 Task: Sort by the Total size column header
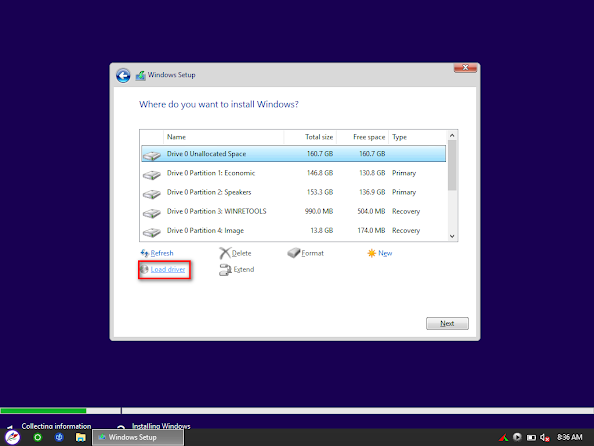[x=310, y=137]
